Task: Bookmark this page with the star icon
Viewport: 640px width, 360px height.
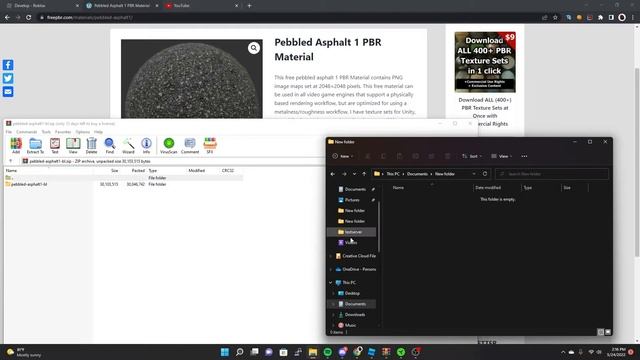Action: coord(555,18)
